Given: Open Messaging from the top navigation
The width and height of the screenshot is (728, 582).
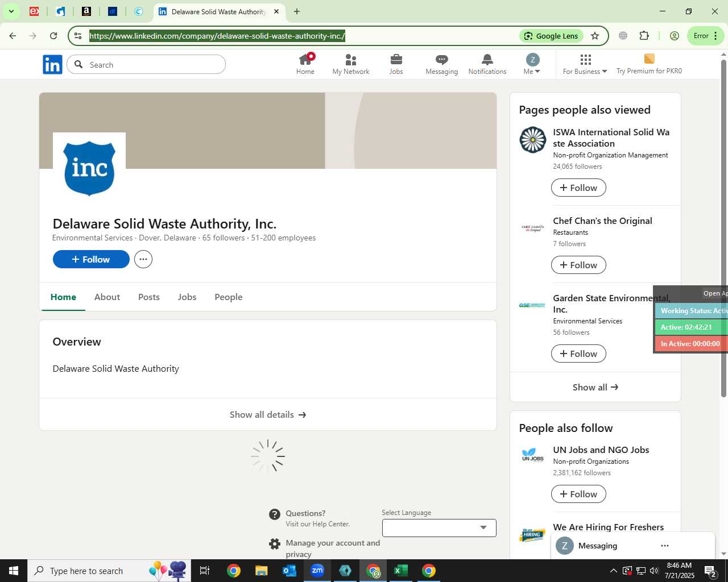Looking at the screenshot, I should tap(442, 64).
